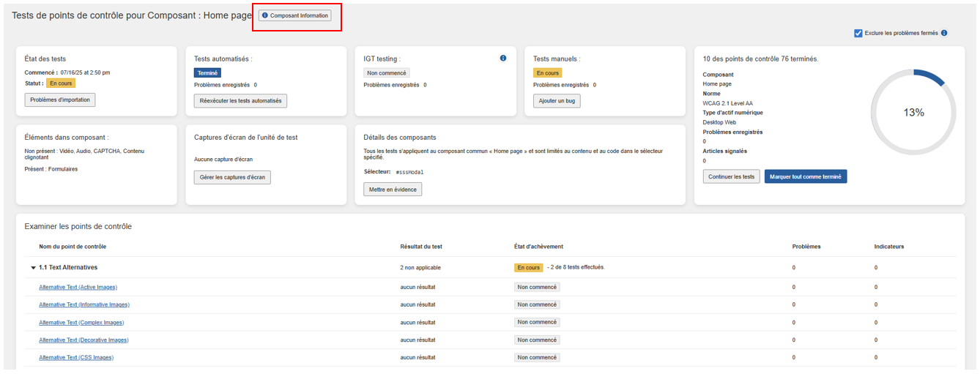Click Problèmes d'importation button
Screen dimensions: 980x374
point(60,100)
